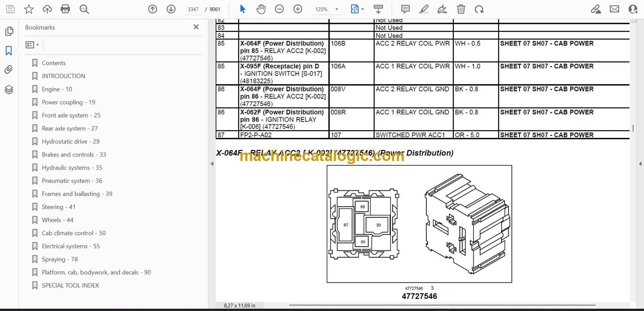Viewport: 644px width, 311px height.
Task: Save the document with the floppy disk icon
Action: (10, 9)
